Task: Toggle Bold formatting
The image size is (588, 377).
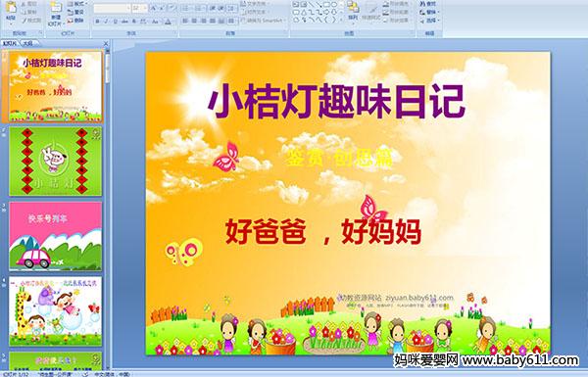Action: click(97, 22)
